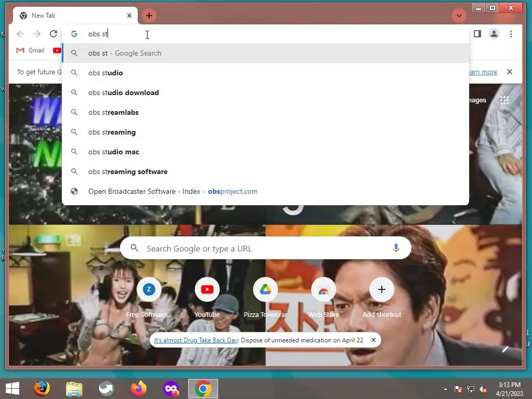Open the obsproject.com Open Broadcaster Software suggestion
The image size is (532, 399).
coord(265,191)
